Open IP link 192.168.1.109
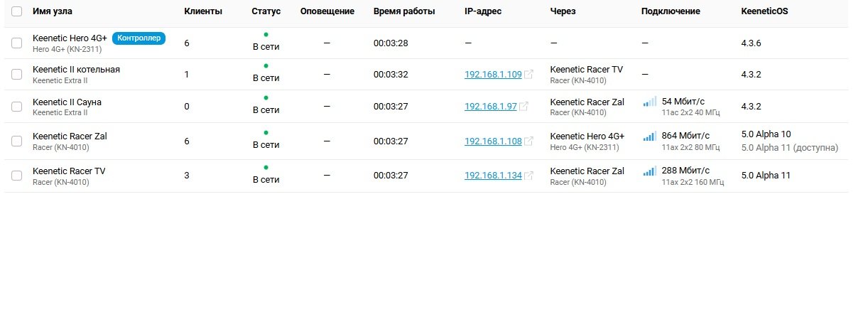Image resolution: width=868 pixels, height=327 pixels. coord(493,75)
